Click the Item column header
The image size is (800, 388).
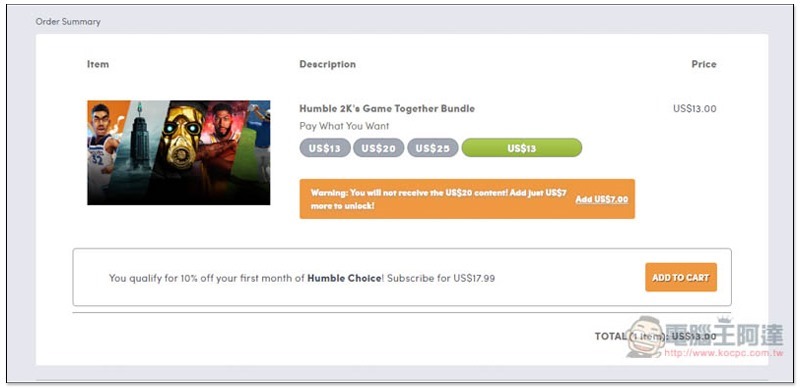[x=98, y=64]
